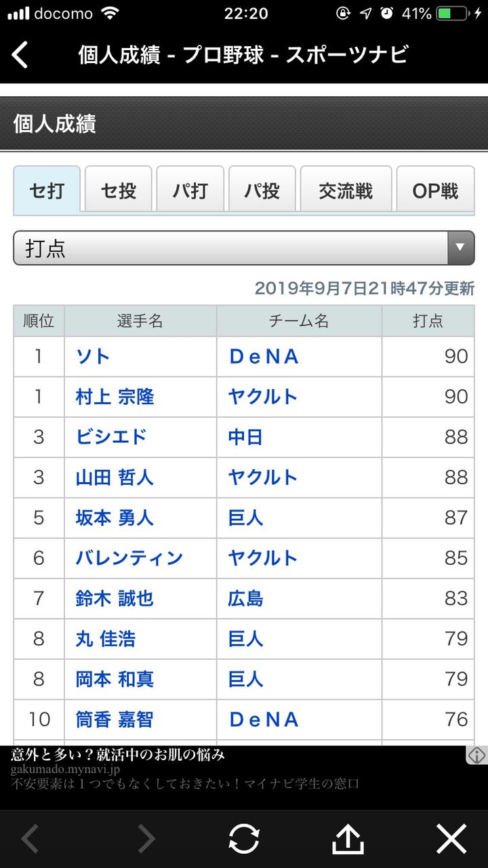Screen dimensions: 488x868
Task: Open team 広島 link
Action: pyautogui.click(x=245, y=599)
